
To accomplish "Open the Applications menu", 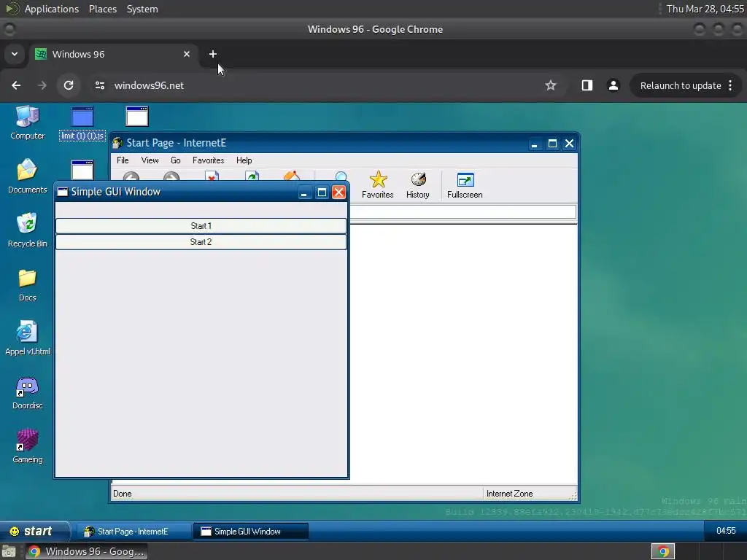I will tap(52, 9).
